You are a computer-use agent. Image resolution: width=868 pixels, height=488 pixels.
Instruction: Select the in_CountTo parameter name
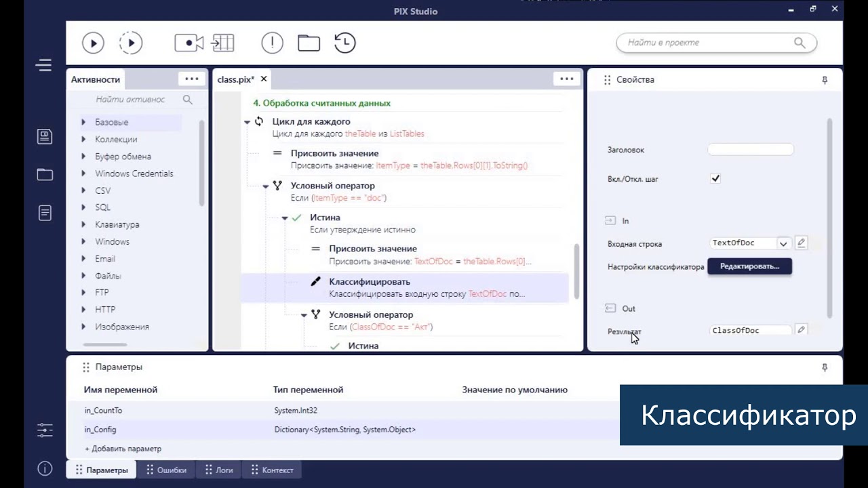coord(103,411)
